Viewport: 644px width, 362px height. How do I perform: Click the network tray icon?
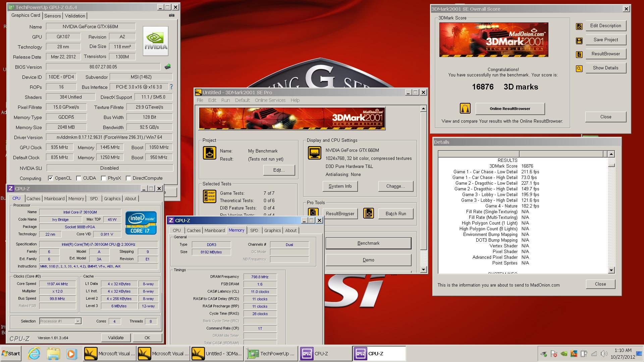(x=594, y=354)
